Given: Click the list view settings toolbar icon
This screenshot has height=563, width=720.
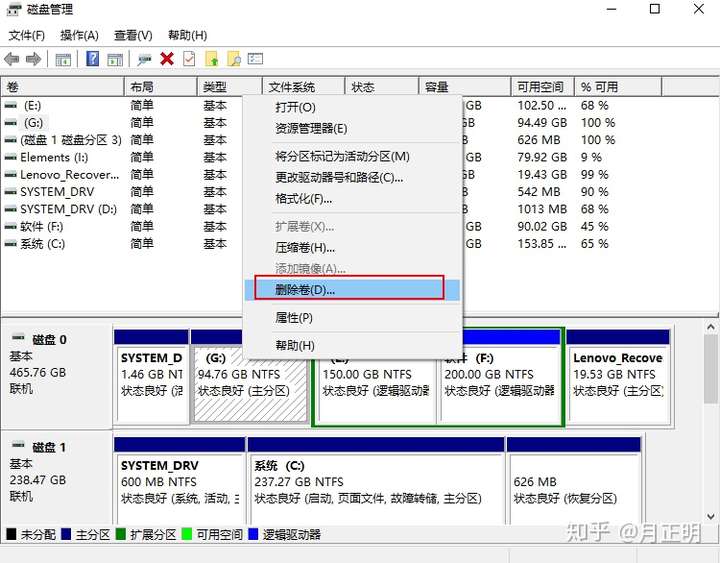Looking at the screenshot, I should click(x=255, y=59).
